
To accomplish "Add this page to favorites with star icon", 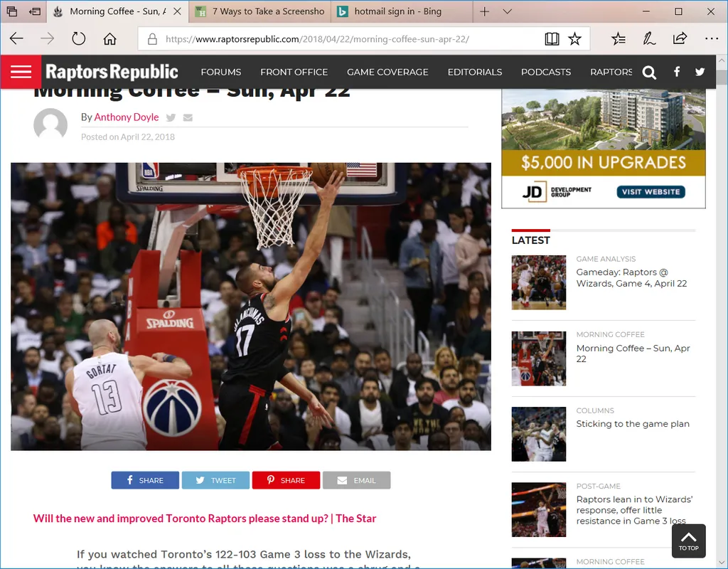I will tap(576, 39).
